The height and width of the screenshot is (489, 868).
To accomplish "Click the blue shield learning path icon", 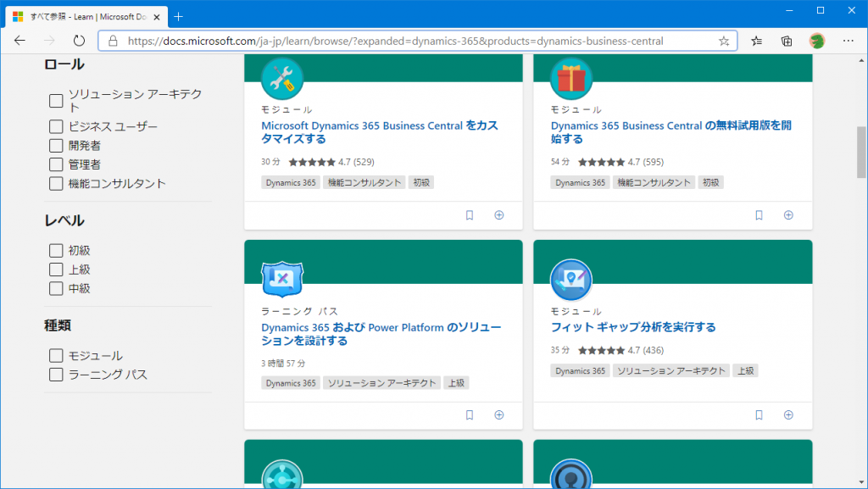I will coord(282,279).
